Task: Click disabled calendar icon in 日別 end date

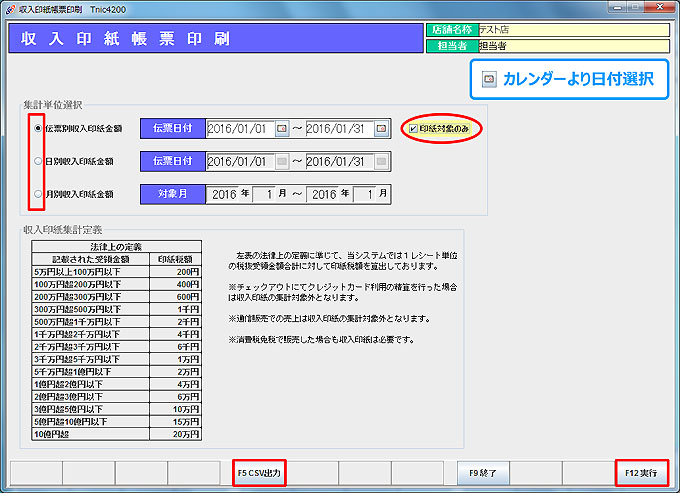Action: pyautogui.click(x=381, y=161)
